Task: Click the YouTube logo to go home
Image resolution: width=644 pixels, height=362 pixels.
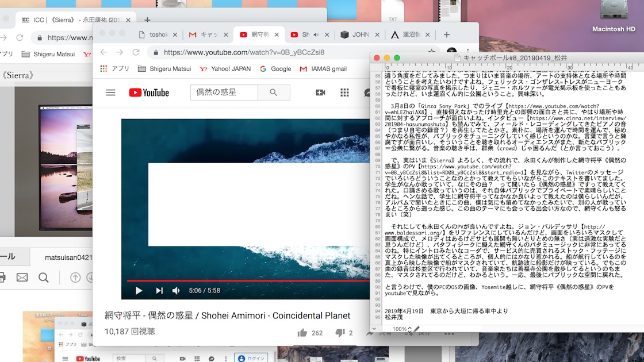Action: (149, 93)
